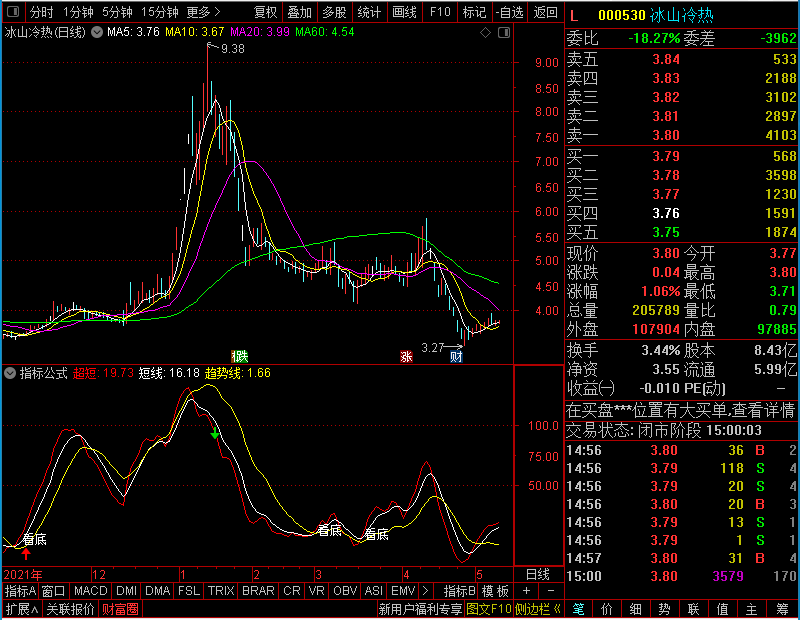The width and height of the screenshot is (800, 620).
Task: Switch to the OBV indicator
Action: [x=345, y=591]
